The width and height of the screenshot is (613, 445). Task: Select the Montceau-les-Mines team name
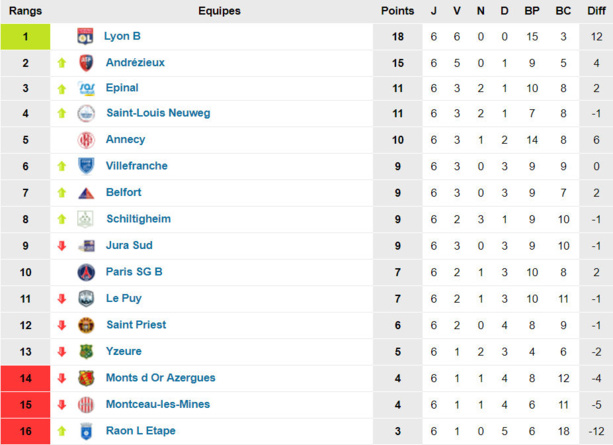(x=160, y=404)
